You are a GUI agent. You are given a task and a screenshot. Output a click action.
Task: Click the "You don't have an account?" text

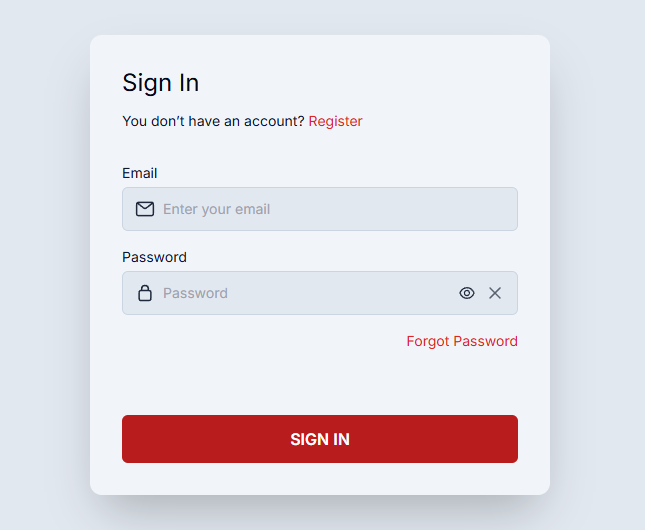tap(213, 121)
